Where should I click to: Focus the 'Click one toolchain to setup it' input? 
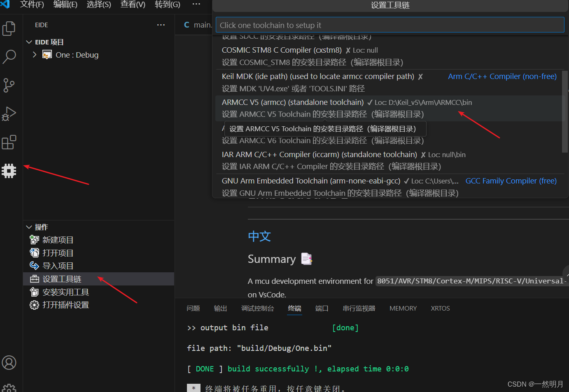pos(390,25)
